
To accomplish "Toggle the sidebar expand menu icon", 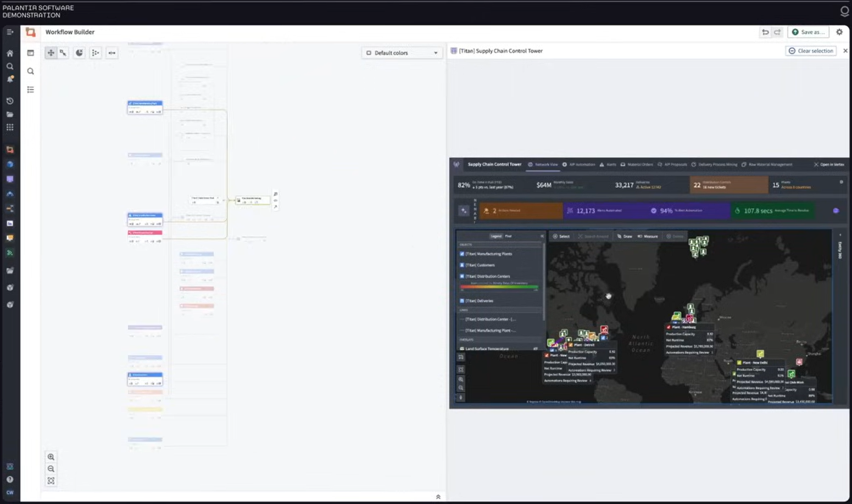I will [x=10, y=32].
